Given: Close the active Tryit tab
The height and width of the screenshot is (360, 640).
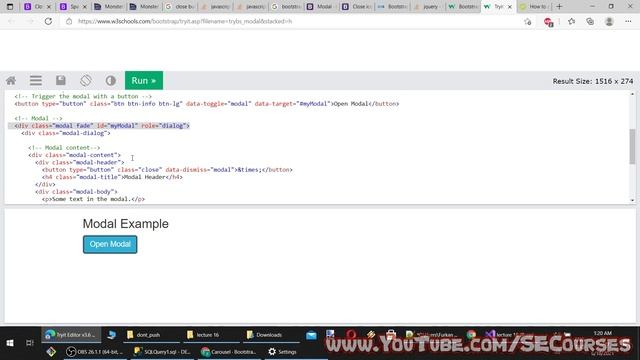Looking at the screenshot, I should pos(510,7).
